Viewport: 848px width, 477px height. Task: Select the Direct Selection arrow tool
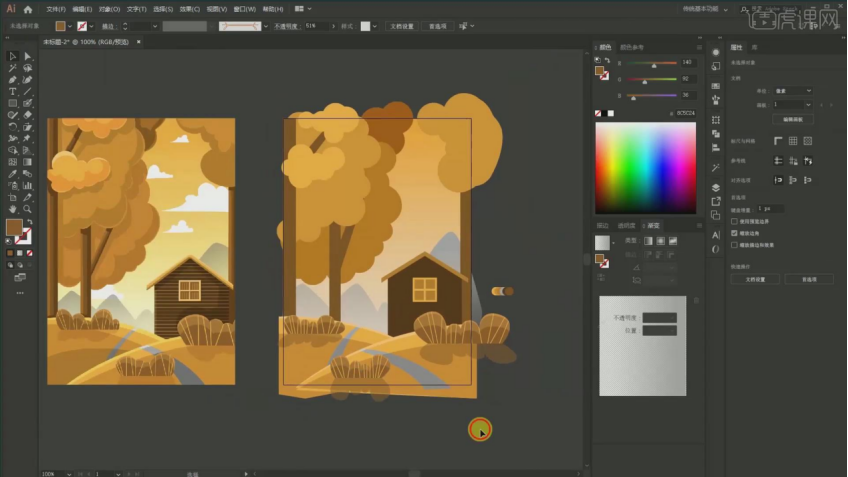[x=27, y=56]
